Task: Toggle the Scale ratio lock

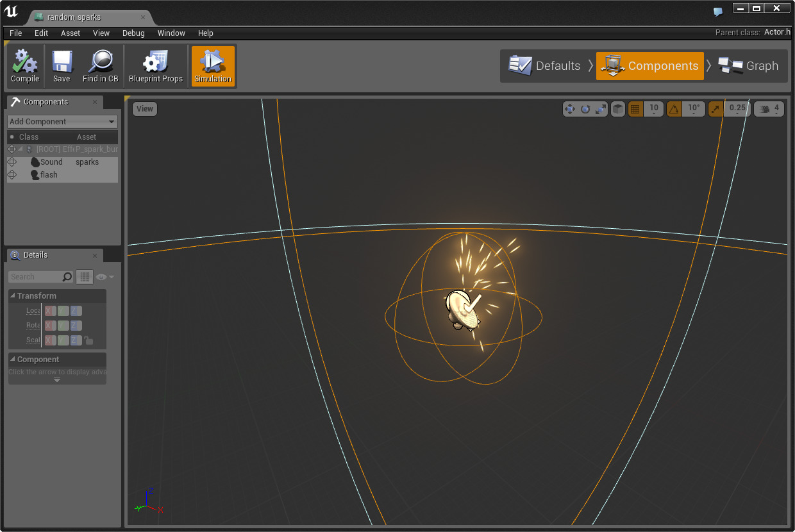Action: 88,340
